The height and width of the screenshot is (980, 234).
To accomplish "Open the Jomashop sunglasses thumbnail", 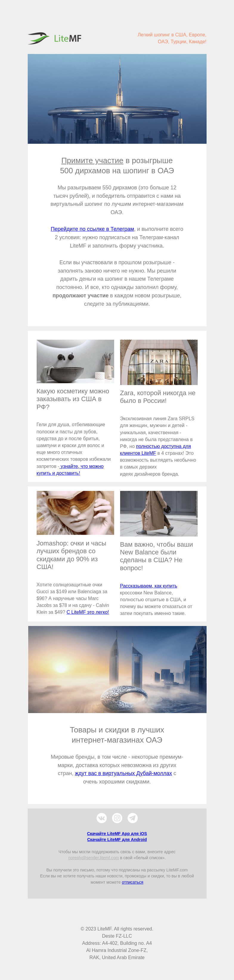I will tap(75, 513).
